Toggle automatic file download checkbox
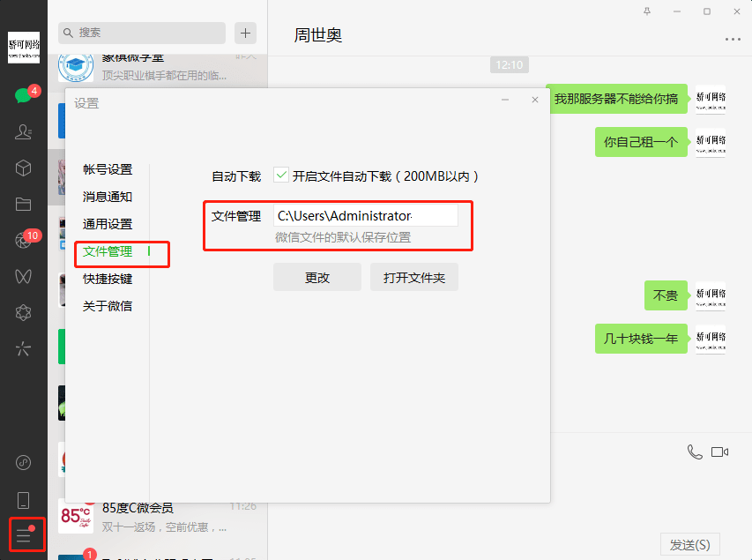This screenshot has height=560, width=752. coord(281,175)
